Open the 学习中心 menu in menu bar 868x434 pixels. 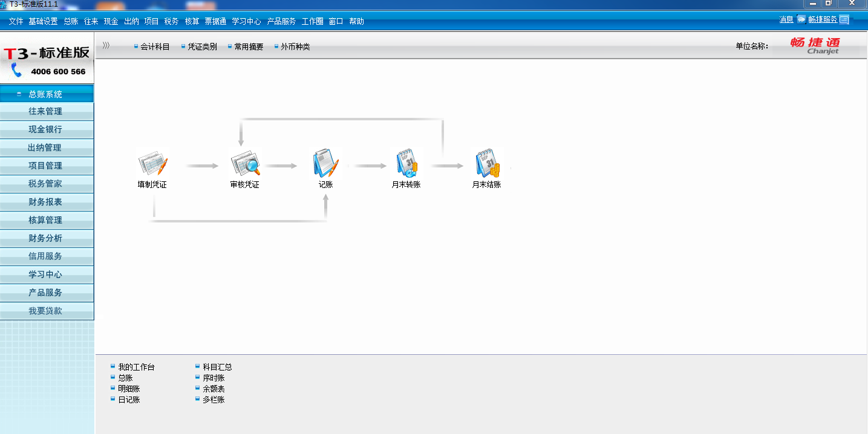tap(246, 21)
